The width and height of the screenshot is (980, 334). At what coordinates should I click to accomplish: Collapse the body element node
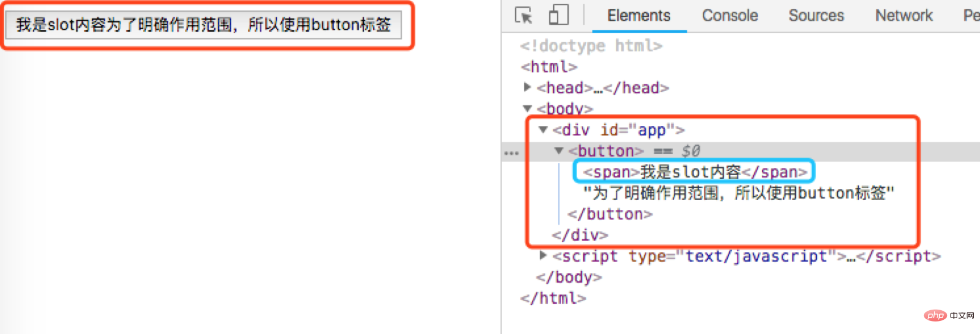coord(527,108)
